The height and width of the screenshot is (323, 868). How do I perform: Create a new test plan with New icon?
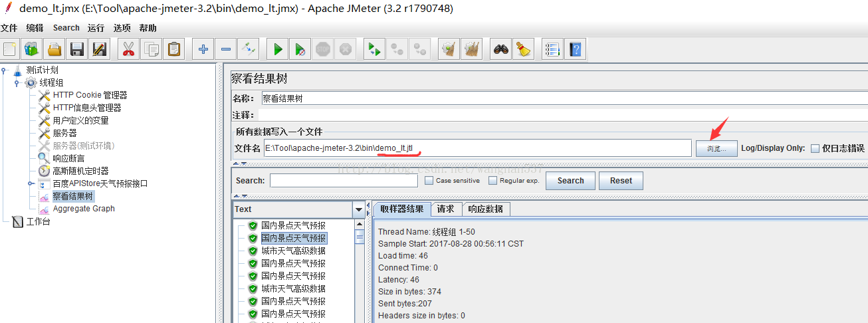click(10, 49)
